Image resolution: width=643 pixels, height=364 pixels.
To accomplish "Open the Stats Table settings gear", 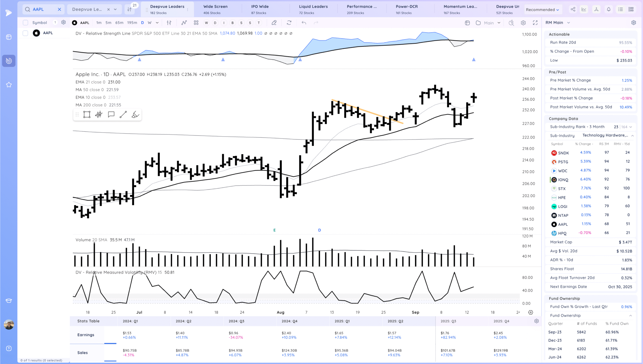I will pyautogui.click(x=537, y=321).
